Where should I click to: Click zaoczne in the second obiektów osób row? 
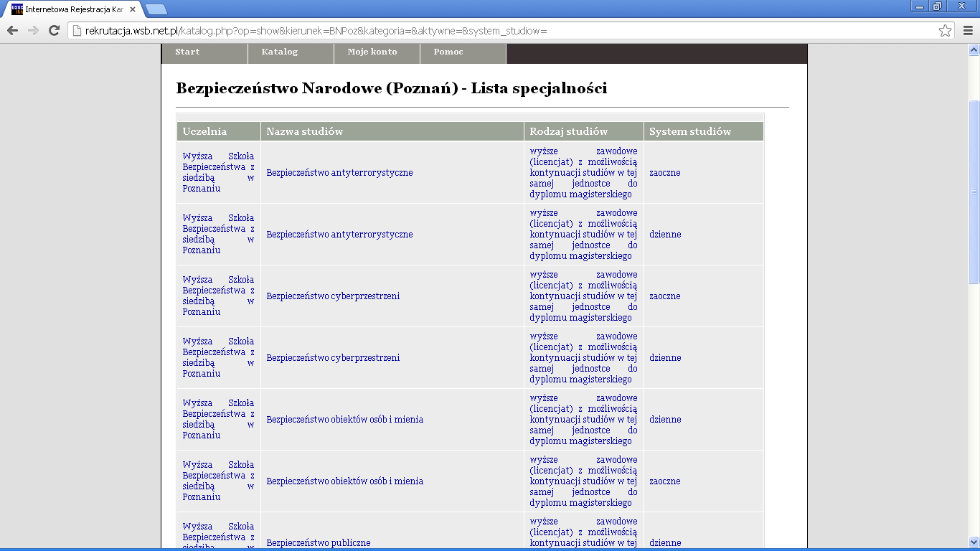(665, 481)
